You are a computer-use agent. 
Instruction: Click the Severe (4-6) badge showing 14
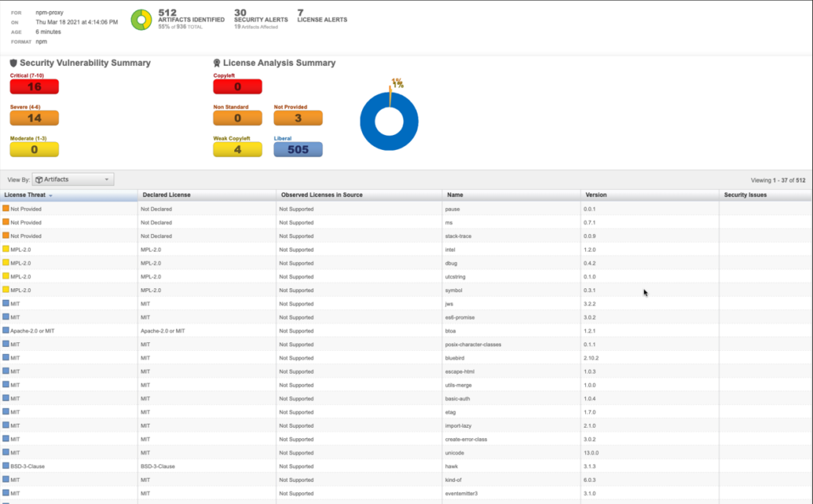(x=33, y=117)
